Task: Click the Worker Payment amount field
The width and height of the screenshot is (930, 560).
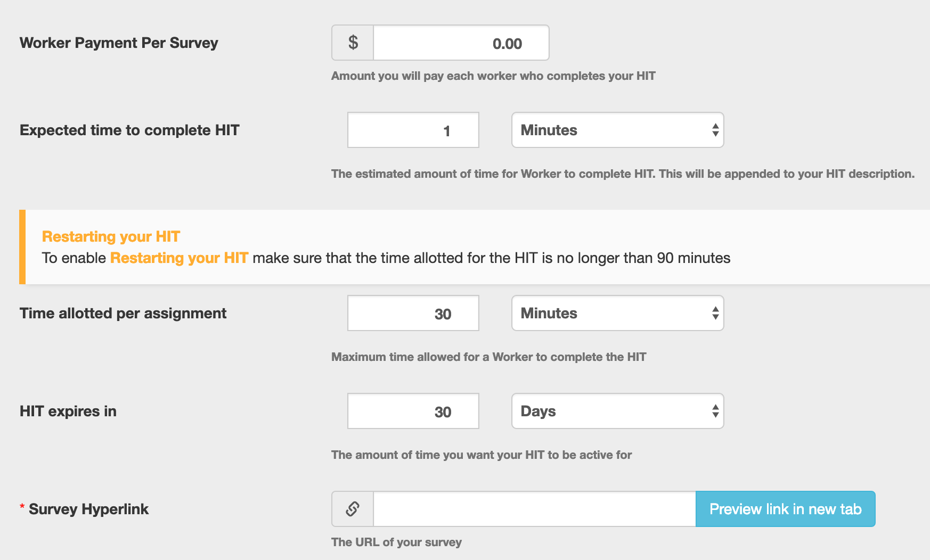Action: click(x=461, y=43)
